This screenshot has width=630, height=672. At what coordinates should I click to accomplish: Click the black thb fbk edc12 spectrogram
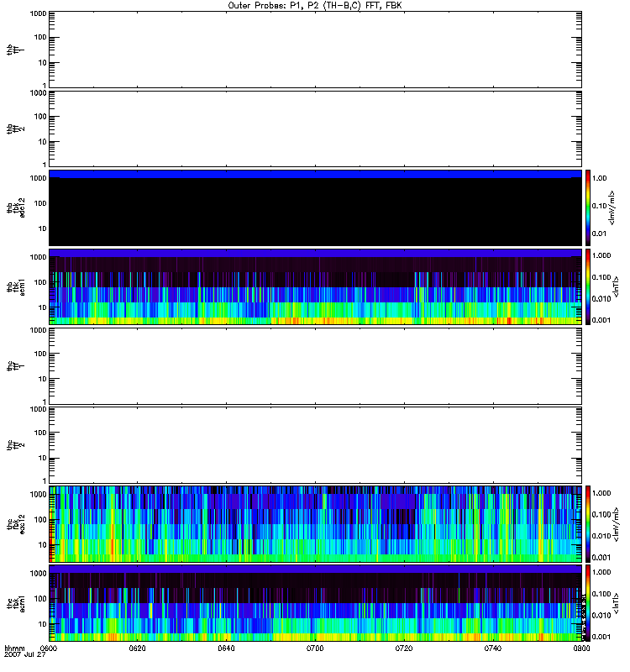[315, 208]
